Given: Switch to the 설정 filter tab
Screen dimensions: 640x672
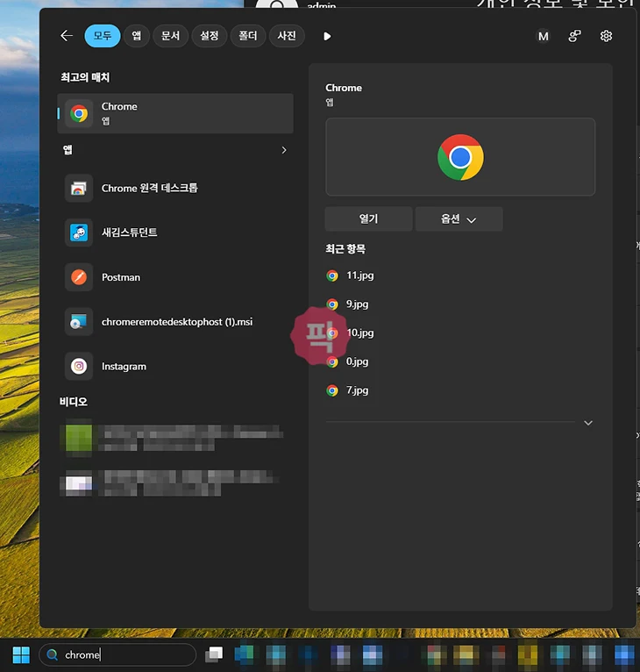Looking at the screenshot, I should [209, 36].
